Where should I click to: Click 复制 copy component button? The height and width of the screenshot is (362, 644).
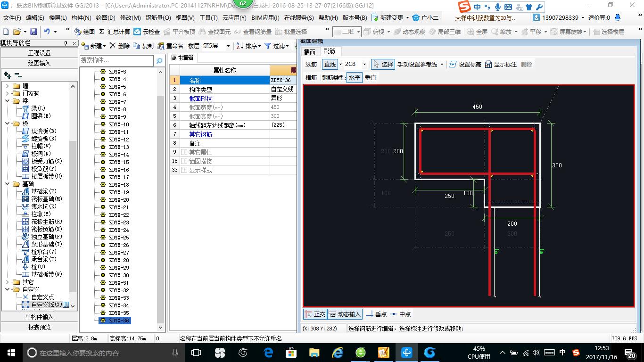[x=143, y=46]
